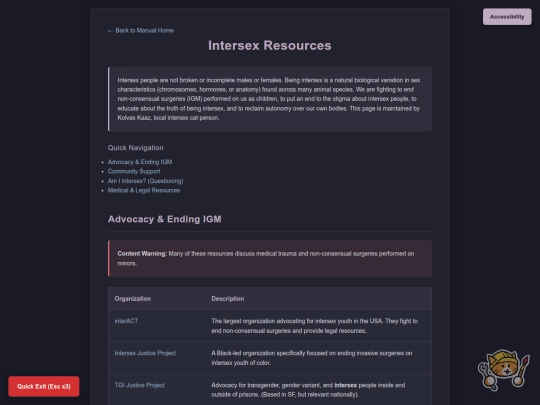
Task: Open the interACT organization link
Action: [x=126, y=321]
